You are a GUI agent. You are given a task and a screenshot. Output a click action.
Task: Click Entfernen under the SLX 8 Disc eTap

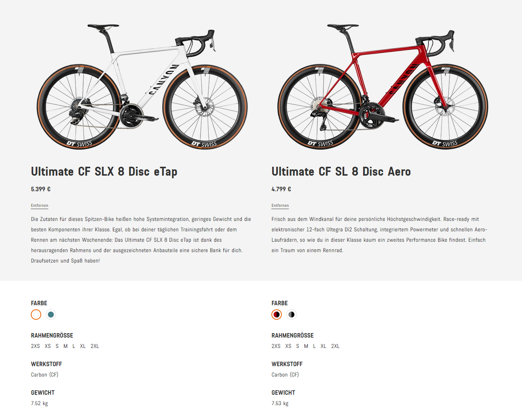pyautogui.click(x=39, y=205)
